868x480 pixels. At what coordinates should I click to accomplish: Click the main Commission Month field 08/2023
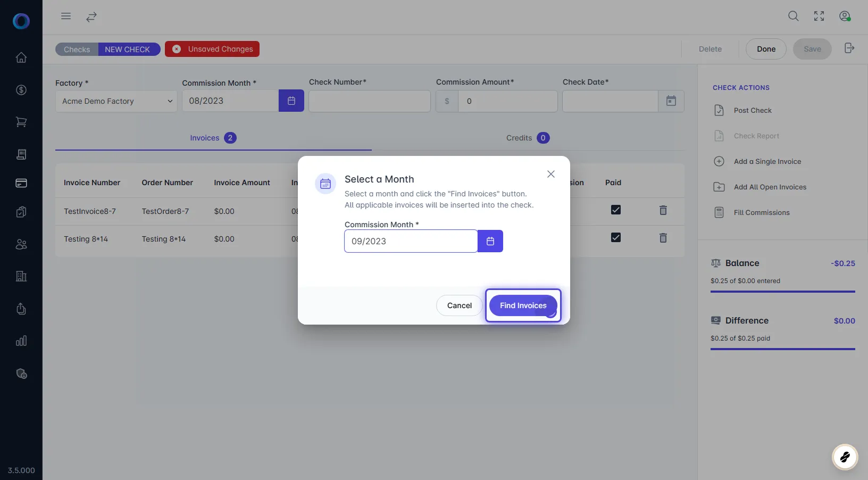[230, 101]
